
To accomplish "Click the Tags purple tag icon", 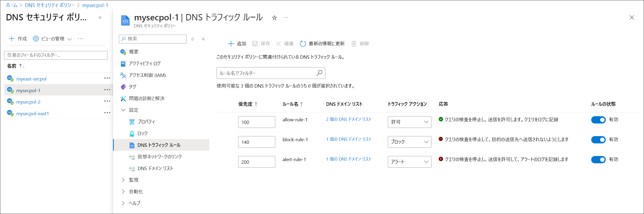I will 123,87.
